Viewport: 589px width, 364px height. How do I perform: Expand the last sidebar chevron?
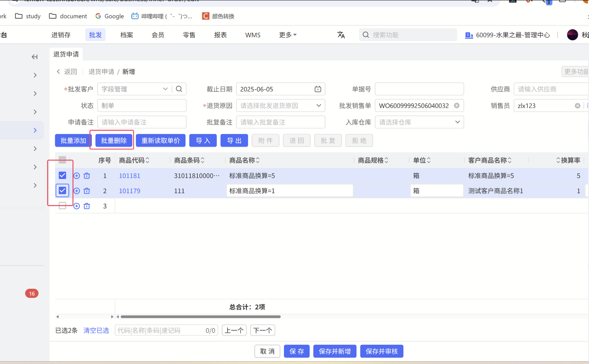pos(35,185)
